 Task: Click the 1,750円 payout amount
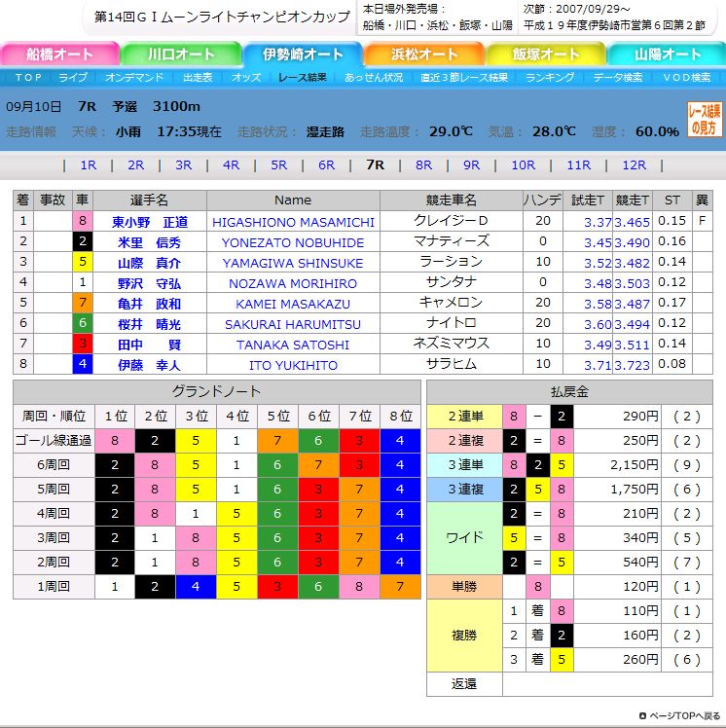[635, 490]
